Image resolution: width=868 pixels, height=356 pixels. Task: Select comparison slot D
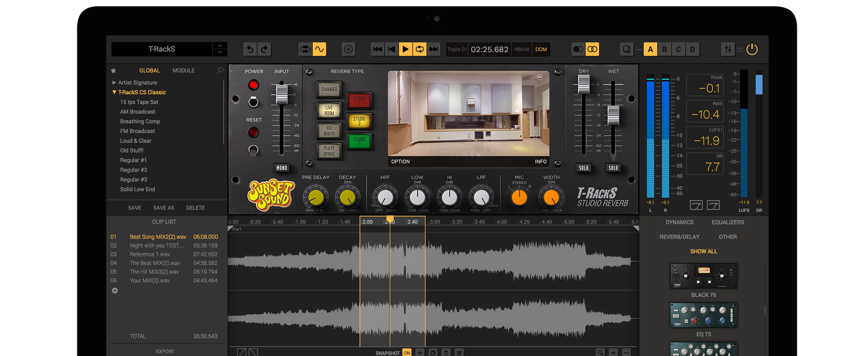click(693, 49)
